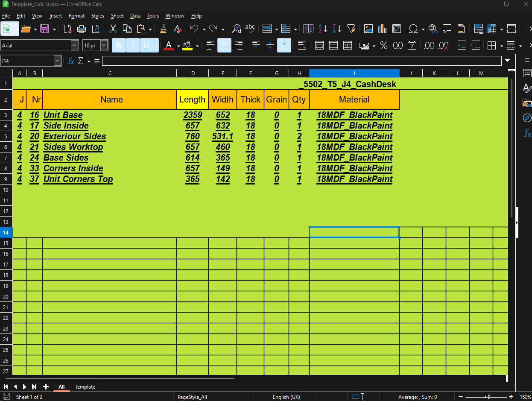Screen dimensions: 532x401
Task: Open the Navigator in the right sidebar
Action: pyautogui.click(x=527, y=118)
